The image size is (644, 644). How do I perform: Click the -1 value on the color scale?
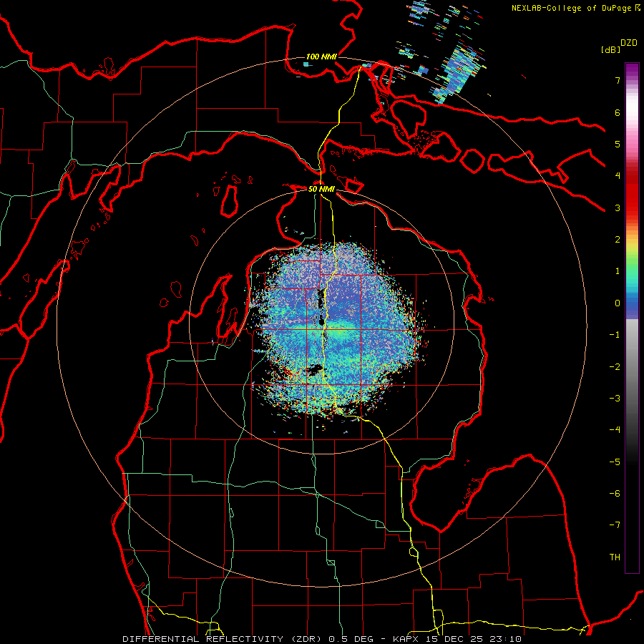[615, 335]
